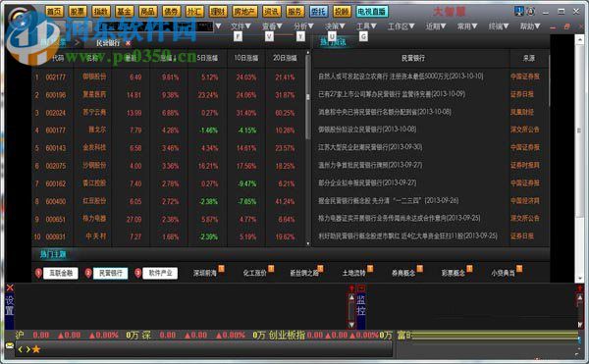Open the 股票 stocks section

[x=78, y=12]
